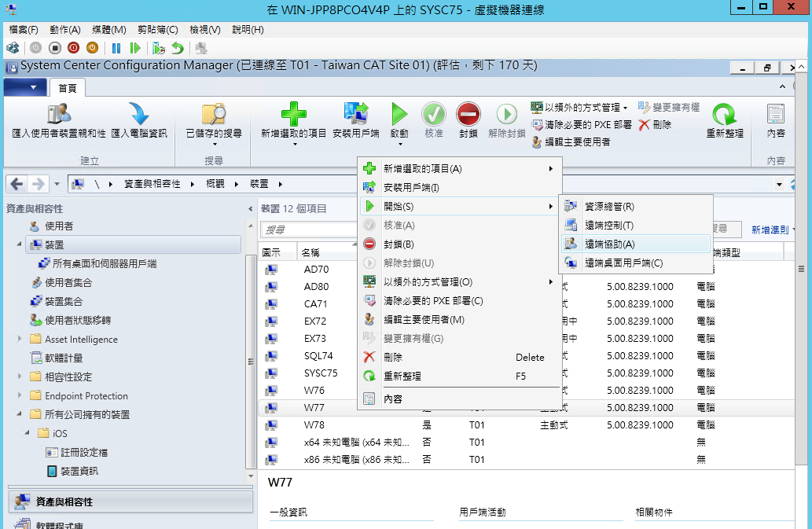Choose 遠端控制(T) in the submenu

[x=635, y=225]
